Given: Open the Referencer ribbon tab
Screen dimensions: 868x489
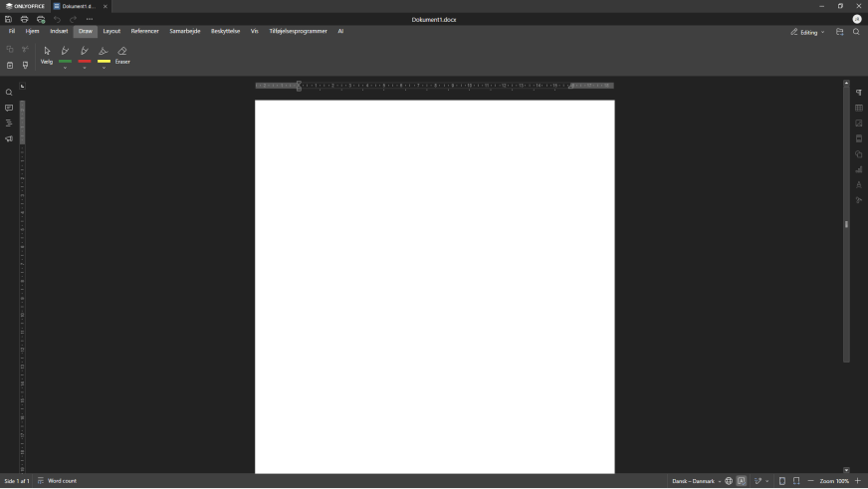Looking at the screenshot, I should coord(144,31).
